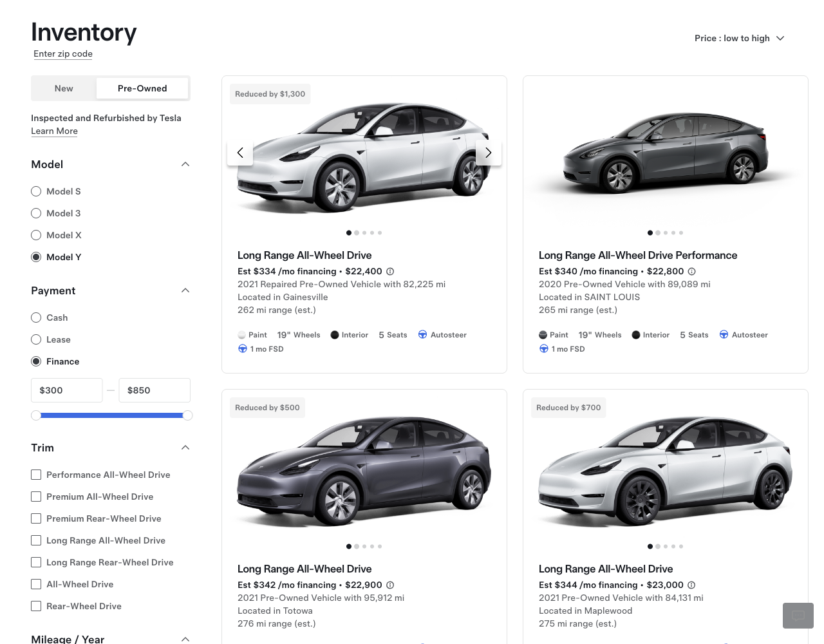The height and width of the screenshot is (644, 824).
Task: Click the info icon beside the $23,000 price
Action: (691, 585)
